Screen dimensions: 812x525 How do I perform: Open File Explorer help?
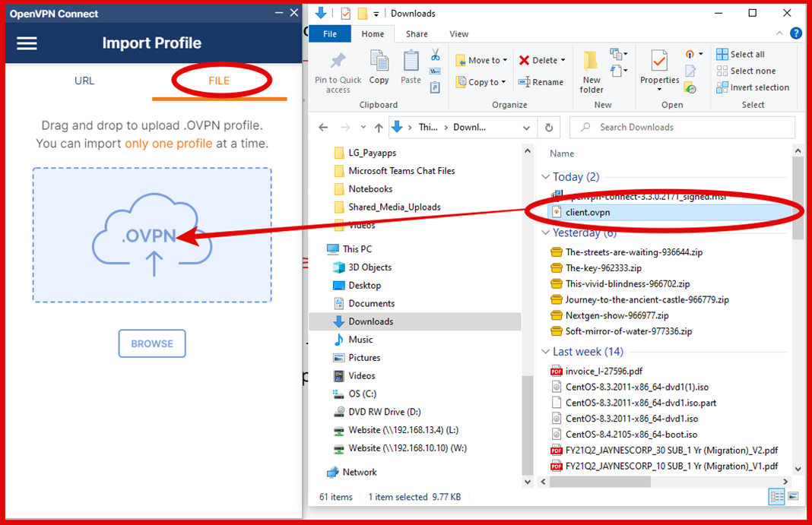pos(796,33)
